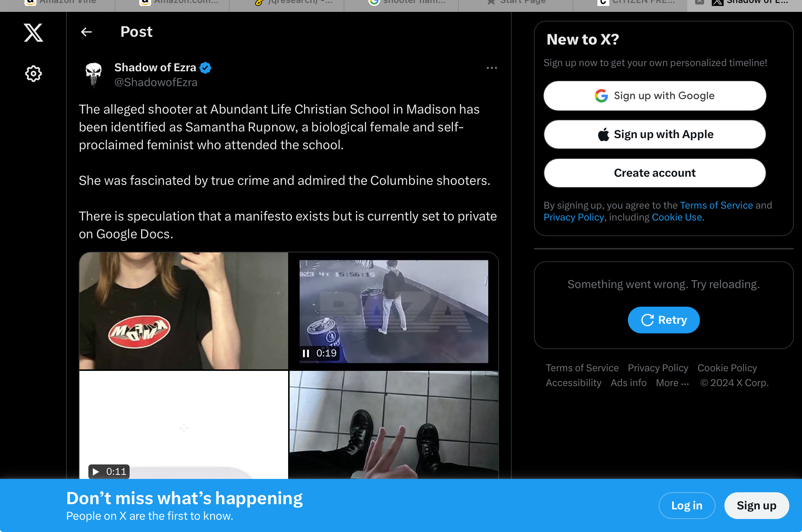Sign up with Apple

[x=655, y=134]
